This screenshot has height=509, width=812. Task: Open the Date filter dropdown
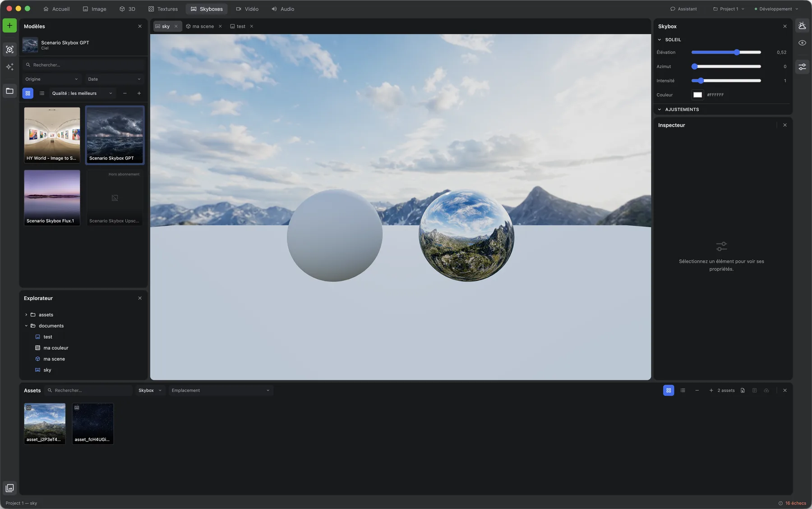point(115,79)
